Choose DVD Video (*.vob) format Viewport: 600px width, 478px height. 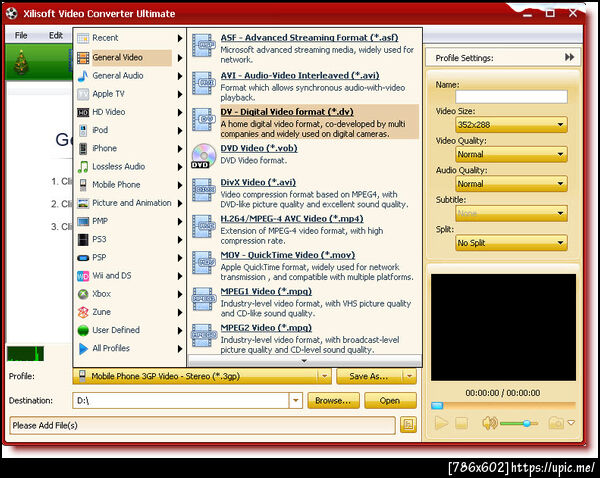coord(259,148)
